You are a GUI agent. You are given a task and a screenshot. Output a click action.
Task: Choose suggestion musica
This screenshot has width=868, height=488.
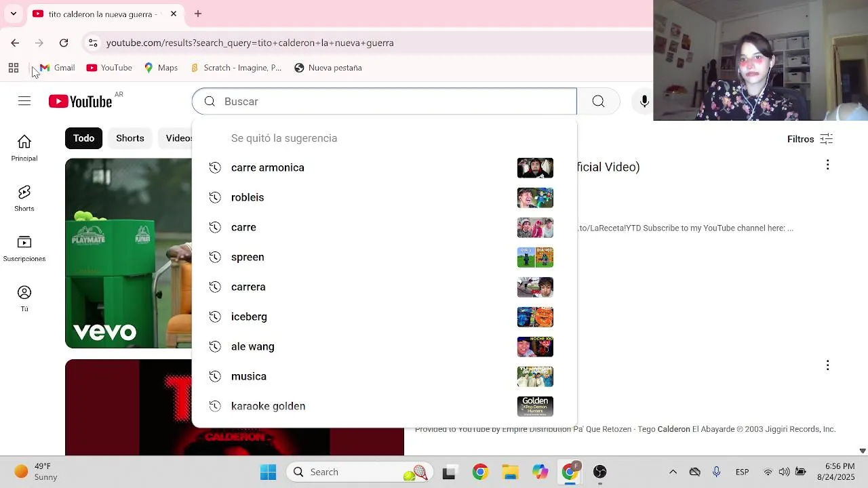point(384,376)
